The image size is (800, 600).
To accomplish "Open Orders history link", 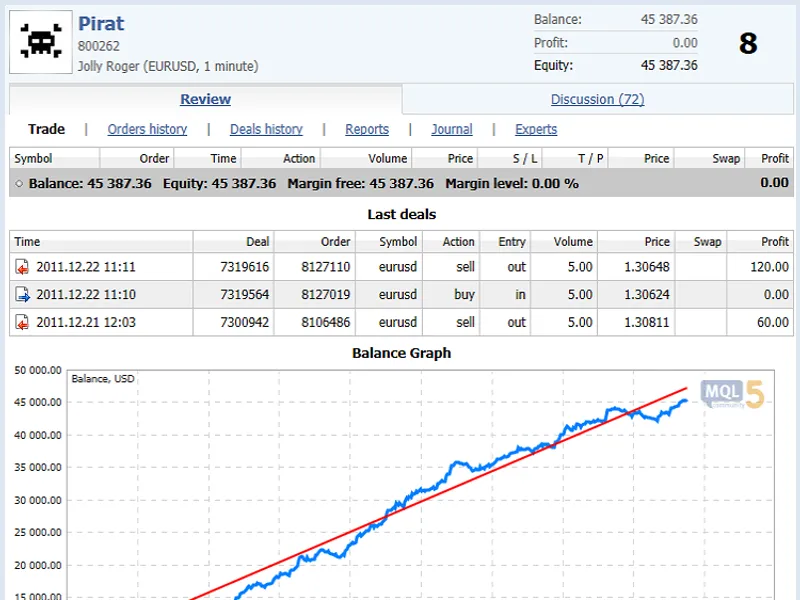I will (x=147, y=129).
